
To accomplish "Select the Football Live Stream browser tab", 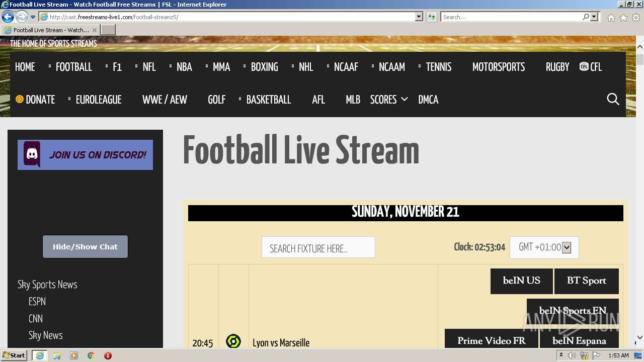I will click(x=50, y=30).
